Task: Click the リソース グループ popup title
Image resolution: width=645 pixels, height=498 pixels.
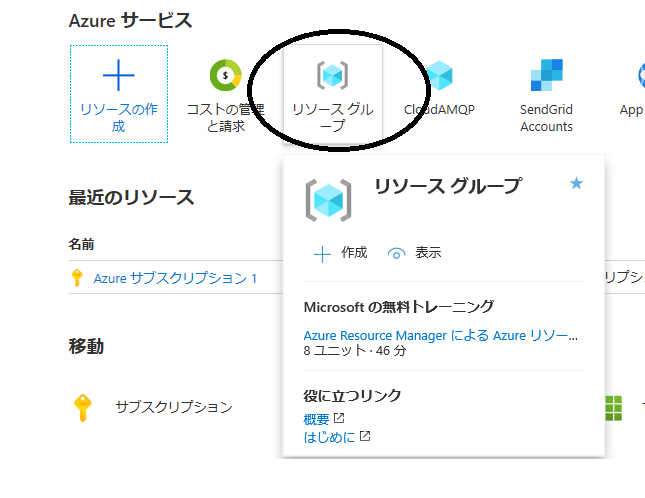Action: [448, 186]
